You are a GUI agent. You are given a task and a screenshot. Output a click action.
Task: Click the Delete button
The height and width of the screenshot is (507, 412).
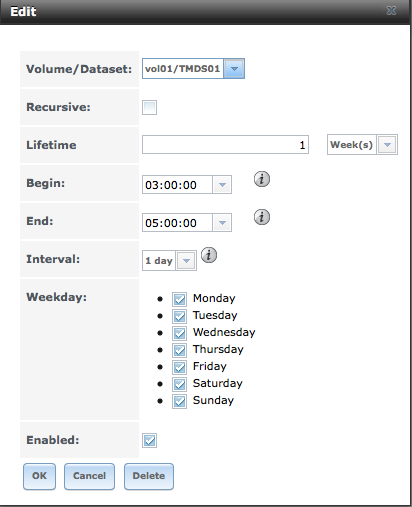149,476
